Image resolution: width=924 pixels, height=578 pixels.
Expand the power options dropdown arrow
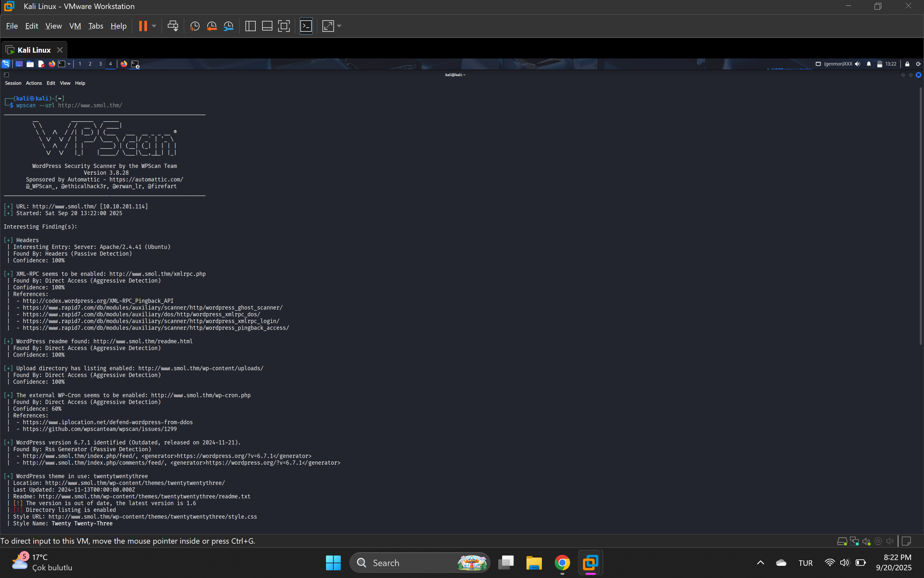pos(154,26)
